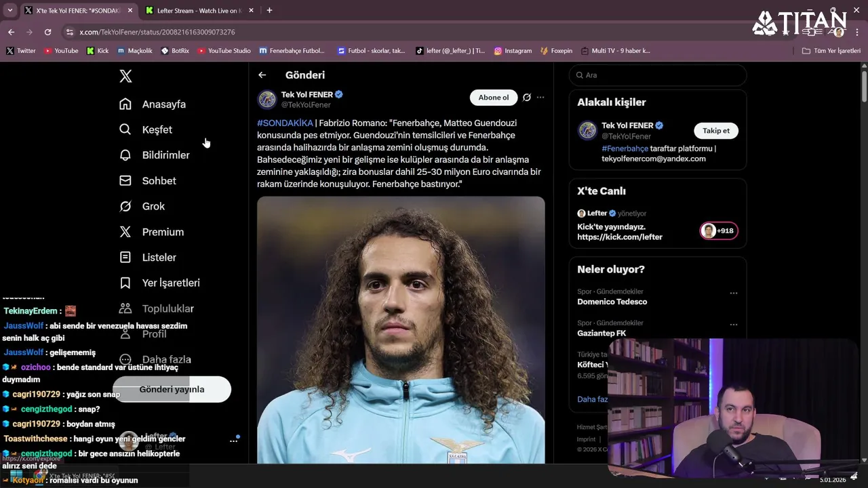Open the kick.com/lefter live link
Image resolution: width=868 pixels, height=488 pixels.
(x=620, y=237)
